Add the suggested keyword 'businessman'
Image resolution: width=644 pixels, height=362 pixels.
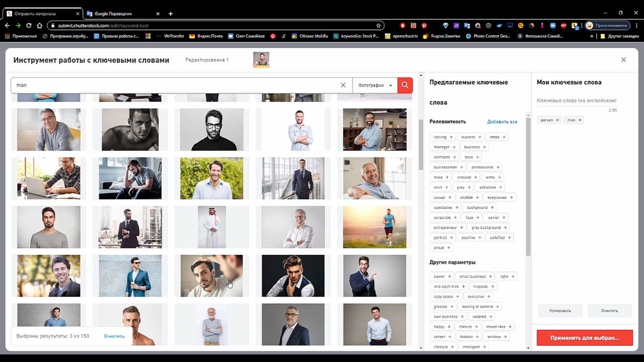tap(449, 167)
